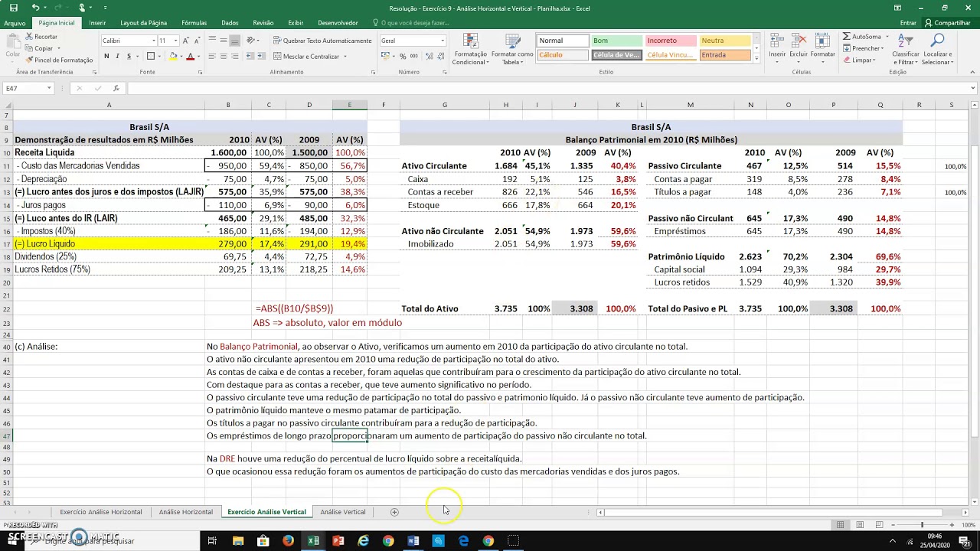
Task: Open Word from the Windows taskbar
Action: [413, 541]
